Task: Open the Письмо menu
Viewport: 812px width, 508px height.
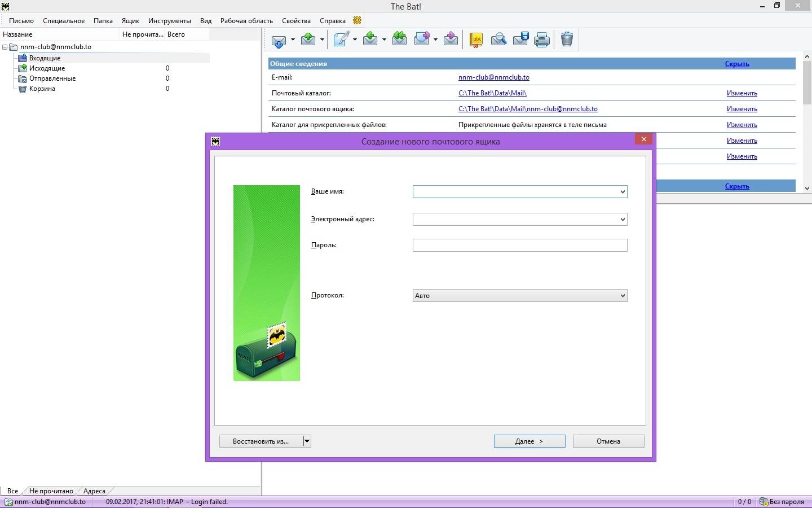Action: (x=21, y=21)
